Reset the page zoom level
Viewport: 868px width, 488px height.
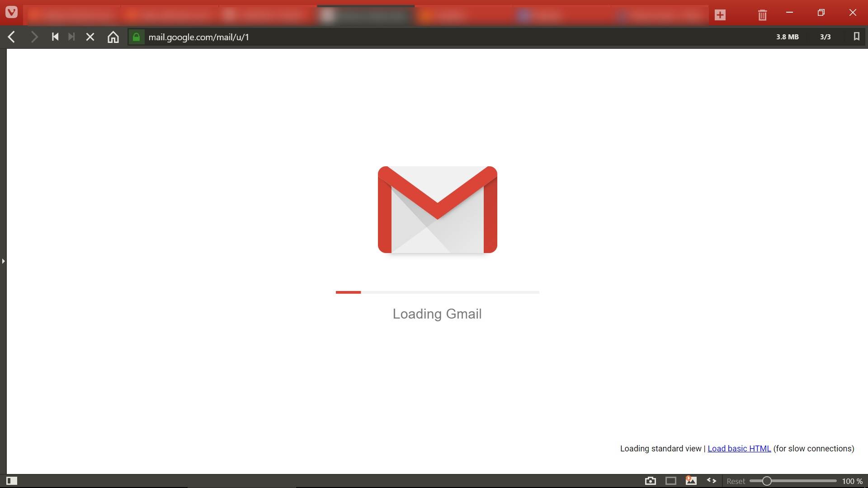coord(736,481)
